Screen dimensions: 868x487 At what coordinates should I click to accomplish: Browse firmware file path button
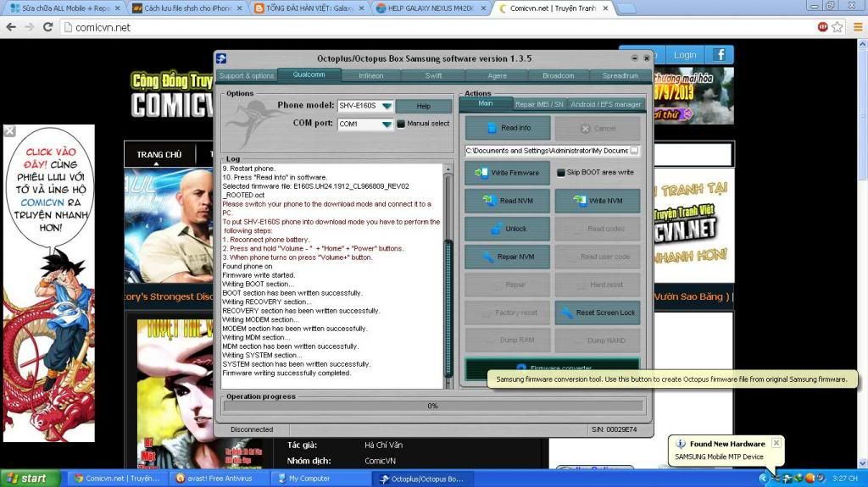tap(634, 151)
